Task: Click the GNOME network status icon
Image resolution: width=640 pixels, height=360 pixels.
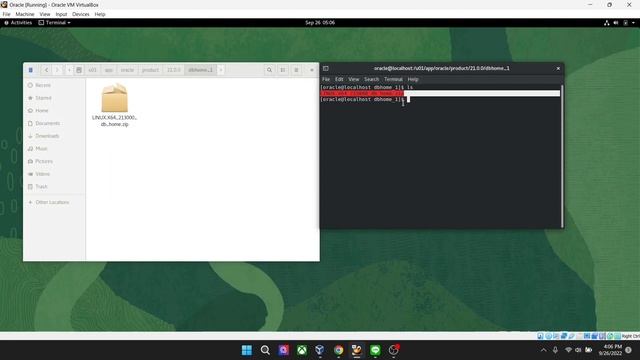Action: click(607, 23)
